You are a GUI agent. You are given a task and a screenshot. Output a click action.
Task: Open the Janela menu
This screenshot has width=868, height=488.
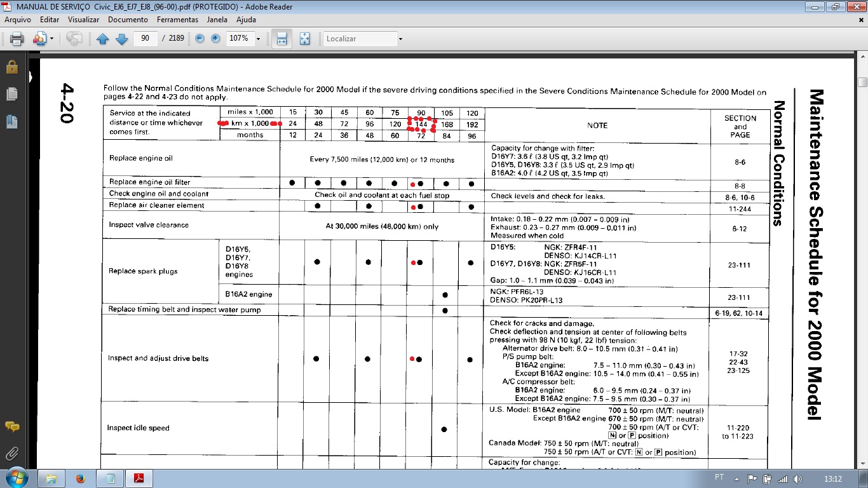pyautogui.click(x=217, y=20)
